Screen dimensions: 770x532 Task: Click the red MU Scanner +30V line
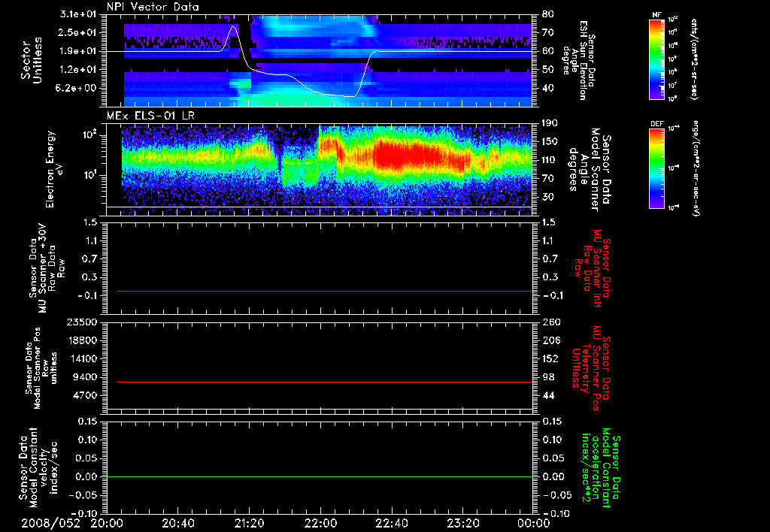(x=324, y=291)
